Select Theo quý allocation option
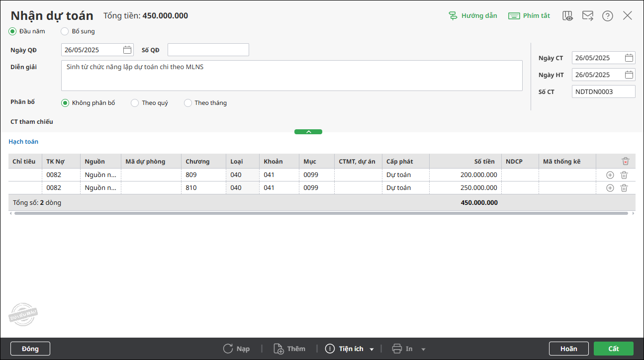Screen dimensions: 644x360 [x=134, y=103]
